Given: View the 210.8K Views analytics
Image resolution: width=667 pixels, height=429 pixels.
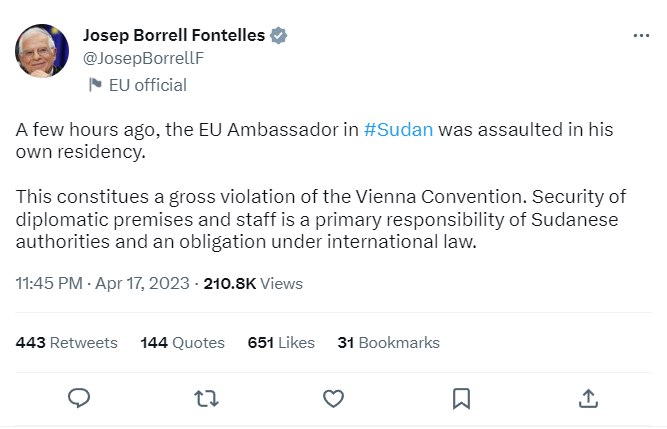Looking at the screenshot, I should coord(253,283).
